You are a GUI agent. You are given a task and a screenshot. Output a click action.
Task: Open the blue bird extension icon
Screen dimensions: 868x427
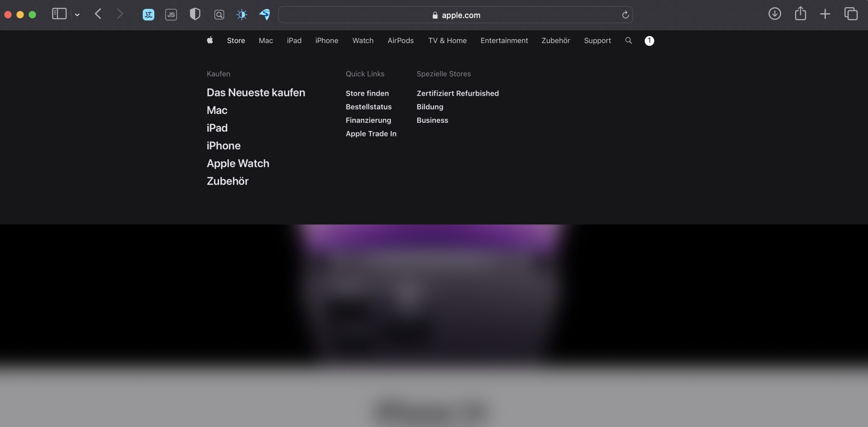pos(265,14)
